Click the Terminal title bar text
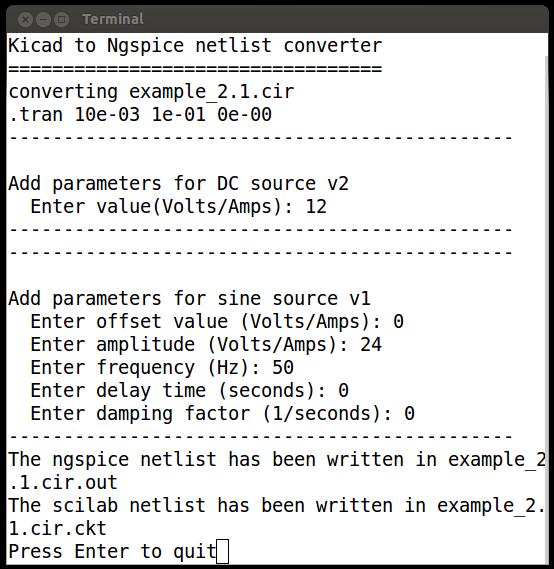The height and width of the screenshot is (569, 554). [113, 19]
